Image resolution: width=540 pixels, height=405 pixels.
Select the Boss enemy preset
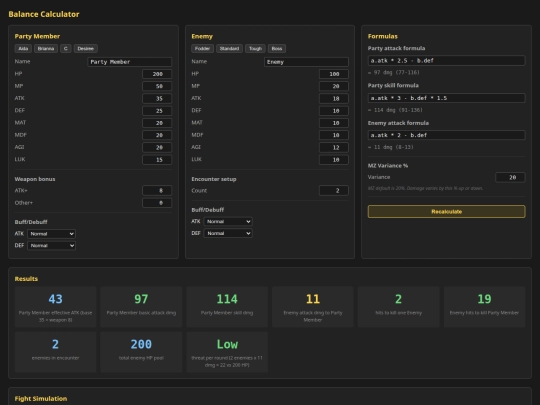click(277, 49)
